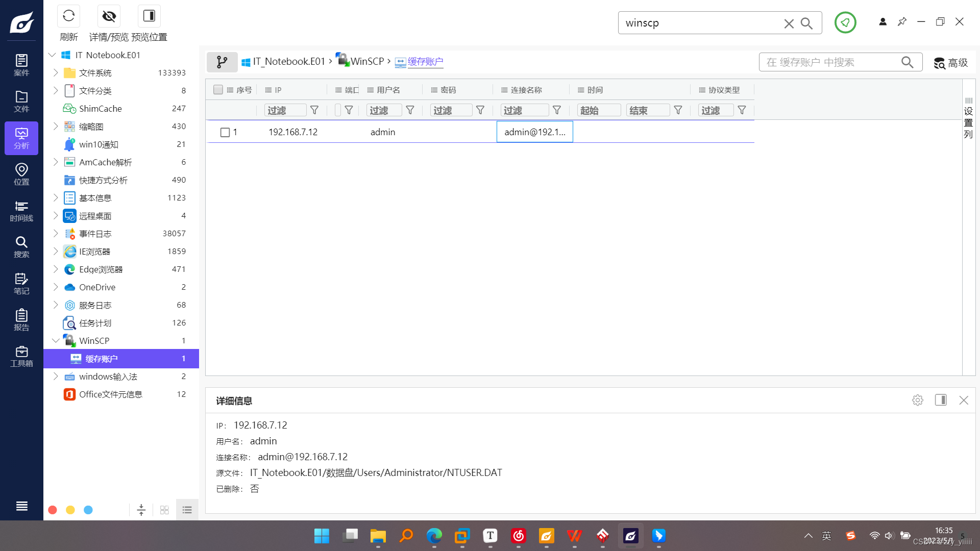Collapse the WinSCP tree node

click(56, 340)
